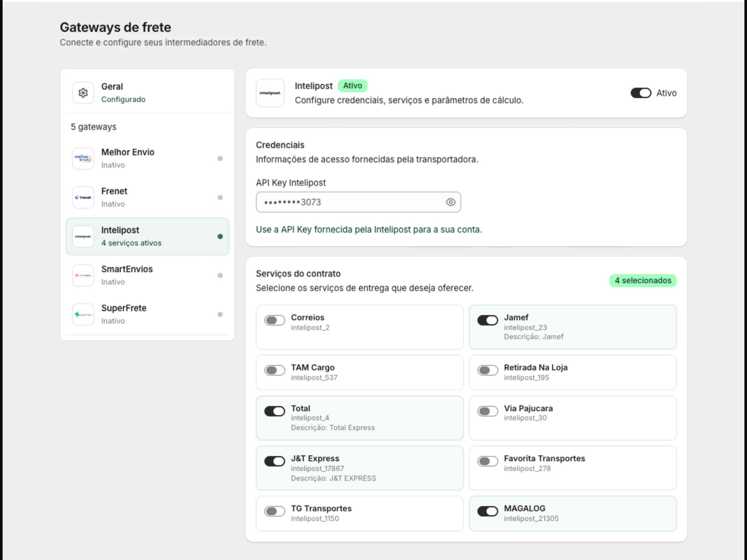This screenshot has height=560, width=747.
Task: Click the 'Descrição: Jamef' text
Action: click(x=534, y=337)
